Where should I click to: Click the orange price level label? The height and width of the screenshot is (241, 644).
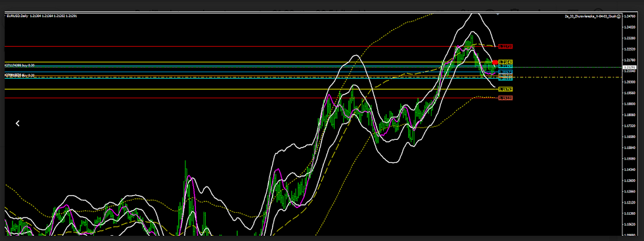click(x=505, y=76)
